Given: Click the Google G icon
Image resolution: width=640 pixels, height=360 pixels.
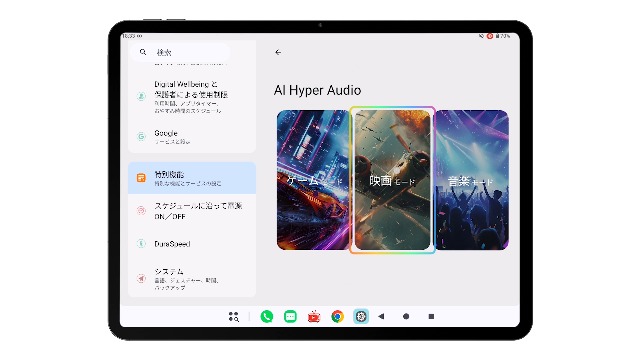Looking at the screenshot, I should [x=141, y=137].
